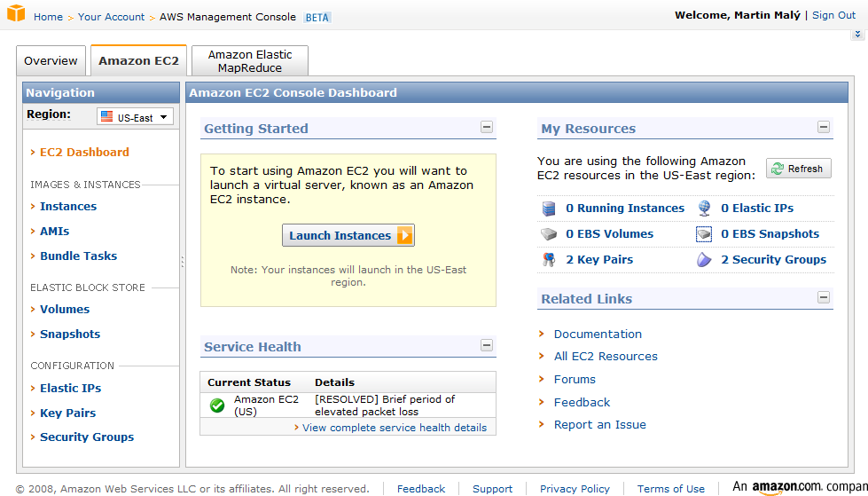This screenshot has width=868, height=496.
Task: Collapse the Getting Started section
Action: click(486, 127)
